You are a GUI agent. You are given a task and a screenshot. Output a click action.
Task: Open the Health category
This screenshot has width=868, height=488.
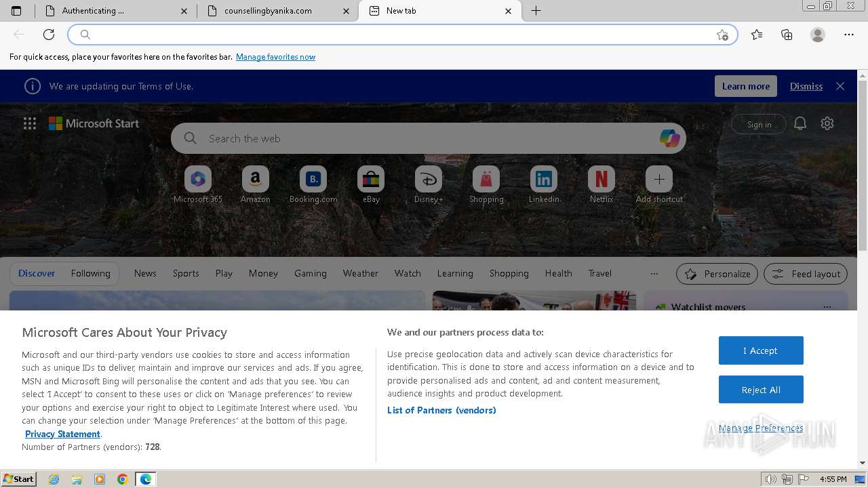tap(559, 273)
